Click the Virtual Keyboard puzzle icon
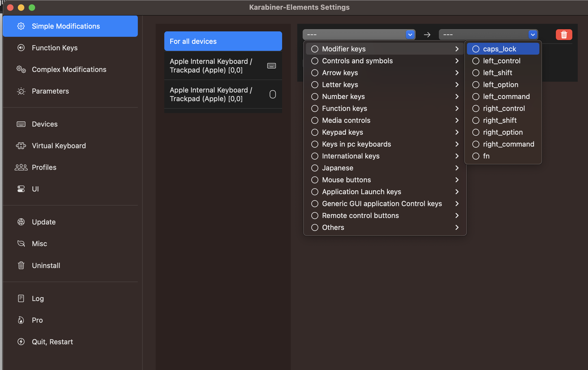This screenshot has width=588, height=370. pos(21,146)
